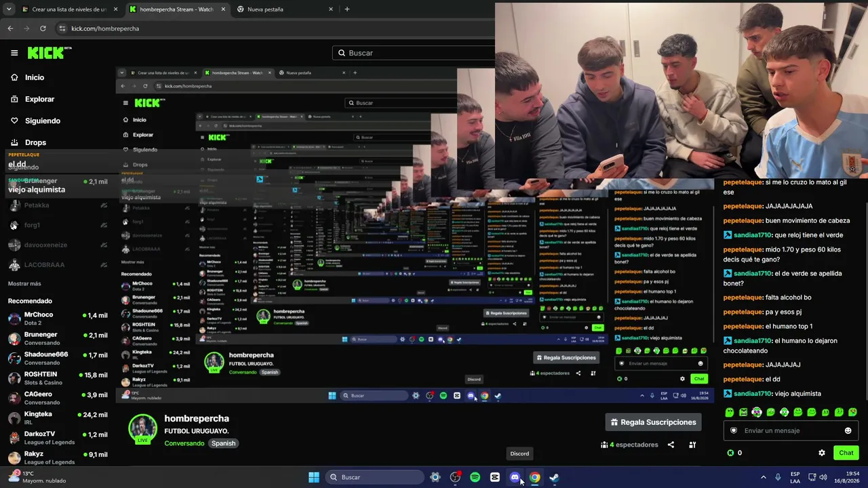Screen dimensions: 868x488
Task: Click the taskbar Buscar search box
Action: click(374, 477)
